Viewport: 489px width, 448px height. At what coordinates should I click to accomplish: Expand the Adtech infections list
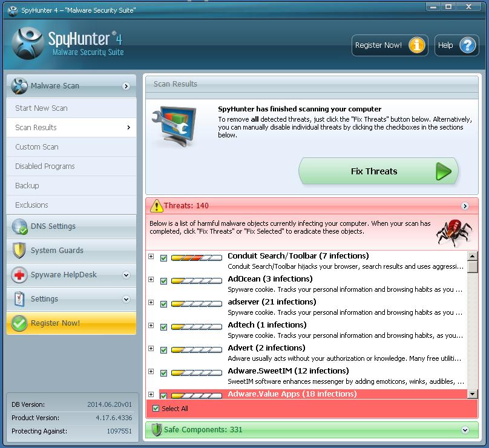click(151, 325)
